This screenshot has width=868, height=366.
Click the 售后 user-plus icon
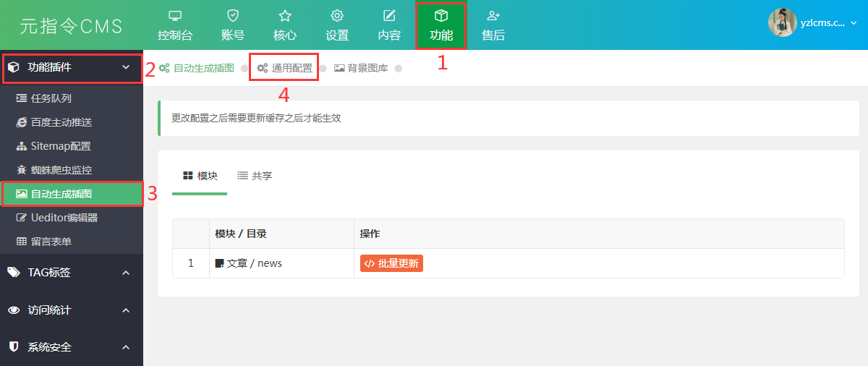click(x=493, y=16)
